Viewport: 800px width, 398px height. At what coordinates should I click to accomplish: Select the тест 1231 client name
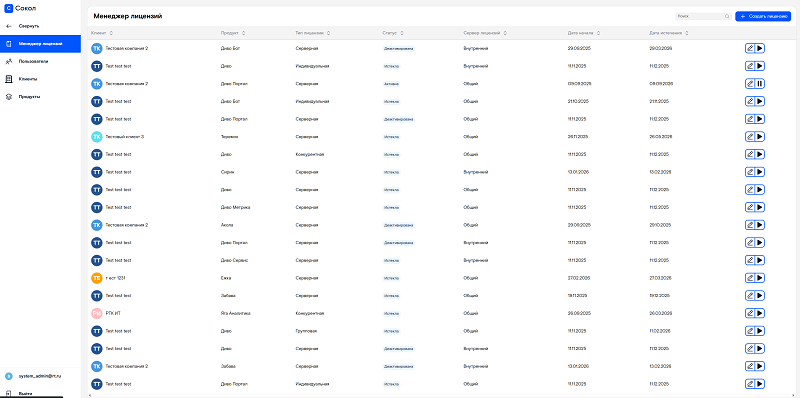115,278
